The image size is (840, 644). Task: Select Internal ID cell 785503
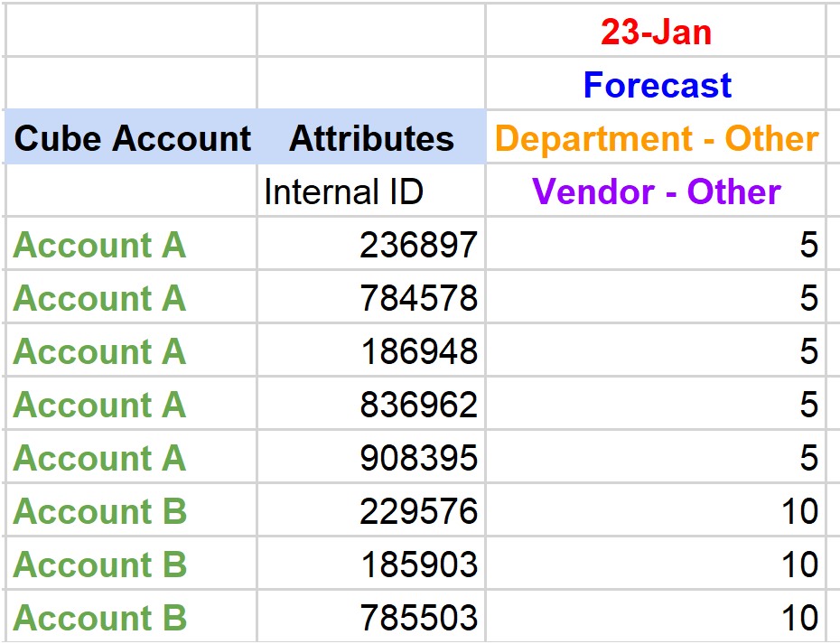[371, 617]
